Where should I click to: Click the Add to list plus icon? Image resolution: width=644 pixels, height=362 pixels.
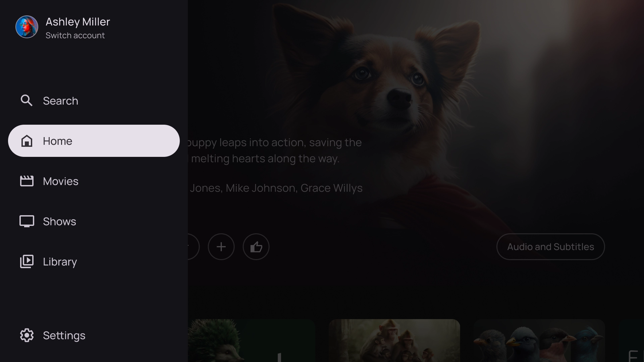[221, 247]
